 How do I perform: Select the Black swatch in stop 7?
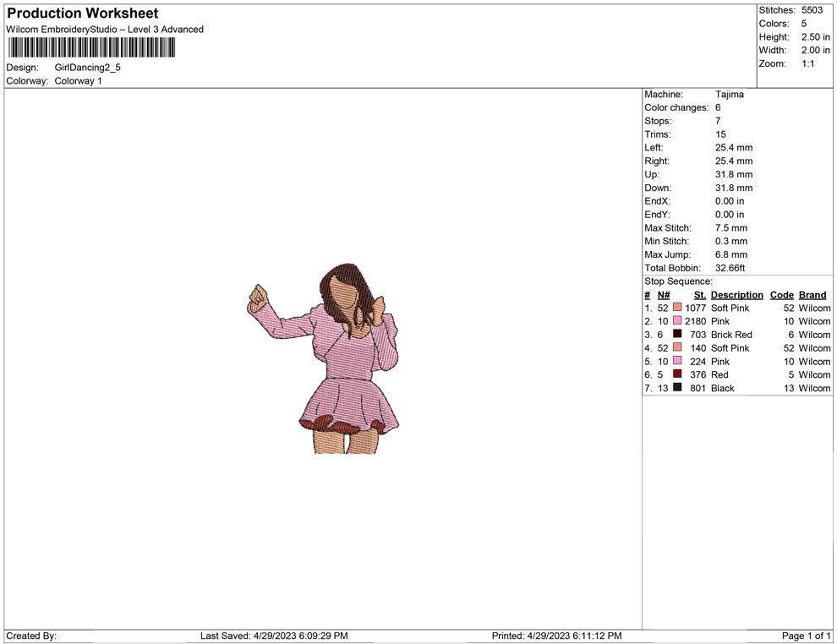(677, 388)
